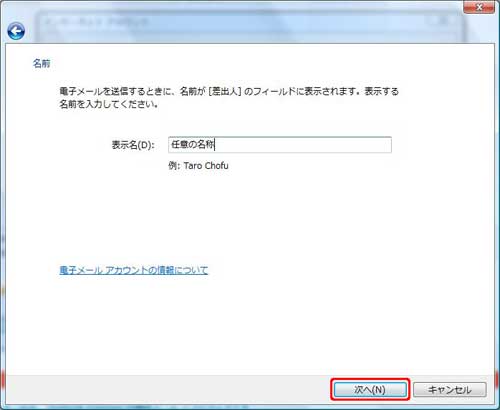
Task: Click the 名前を入力してください instruction line
Action: pyautogui.click(x=108, y=104)
